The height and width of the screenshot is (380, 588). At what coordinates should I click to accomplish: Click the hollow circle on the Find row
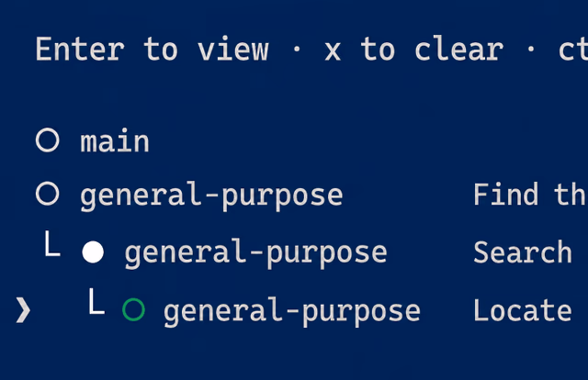tap(47, 194)
